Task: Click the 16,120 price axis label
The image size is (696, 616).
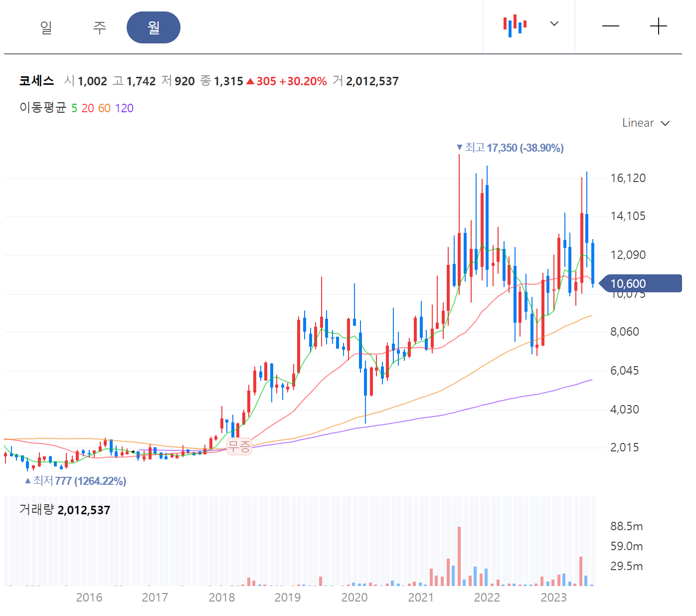Action: pyautogui.click(x=628, y=178)
